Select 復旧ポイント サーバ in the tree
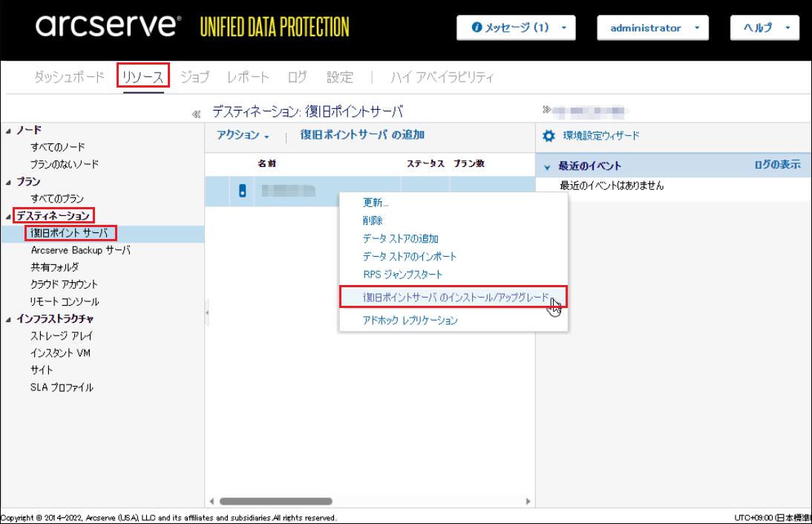The image size is (812, 524). tap(69, 233)
